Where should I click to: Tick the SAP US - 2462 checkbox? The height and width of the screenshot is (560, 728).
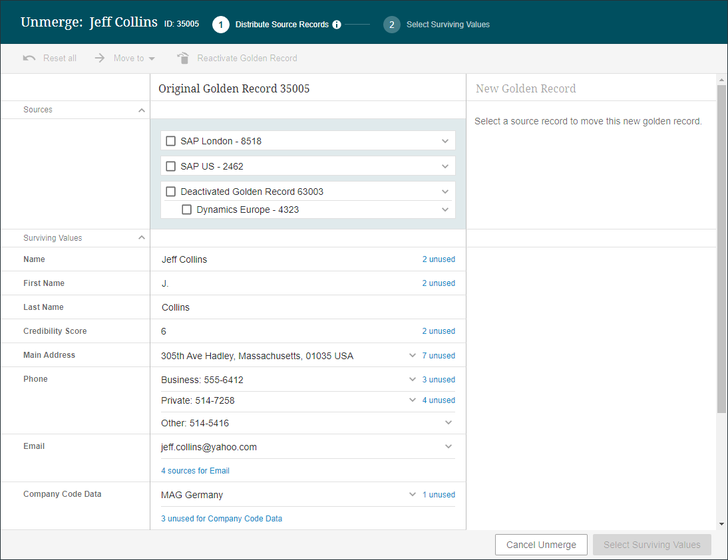click(x=171, y=166)
